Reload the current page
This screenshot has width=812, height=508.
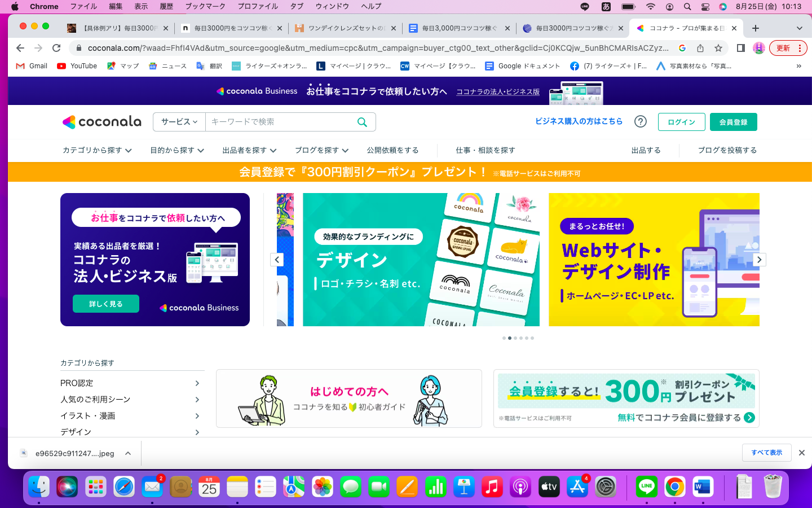click(56, 48)
